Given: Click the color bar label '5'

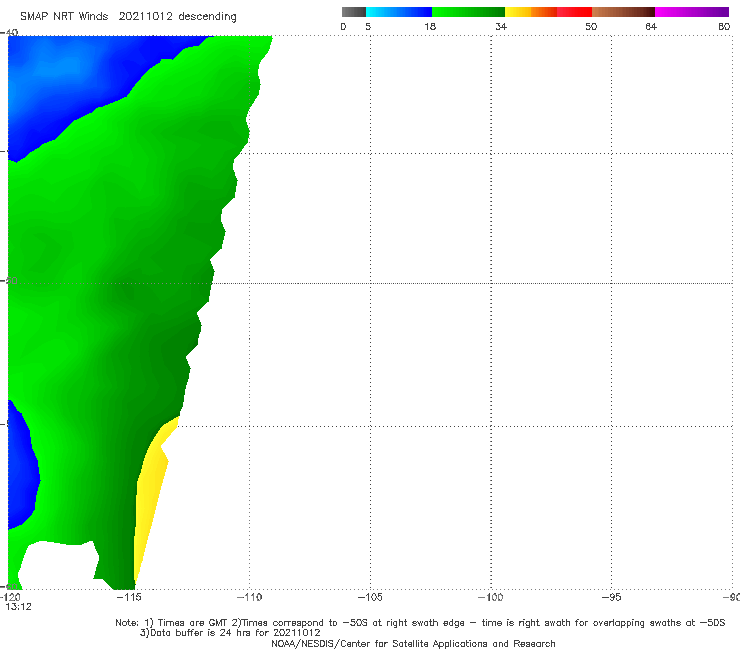Looking at the screenshot, I should 368,26.
